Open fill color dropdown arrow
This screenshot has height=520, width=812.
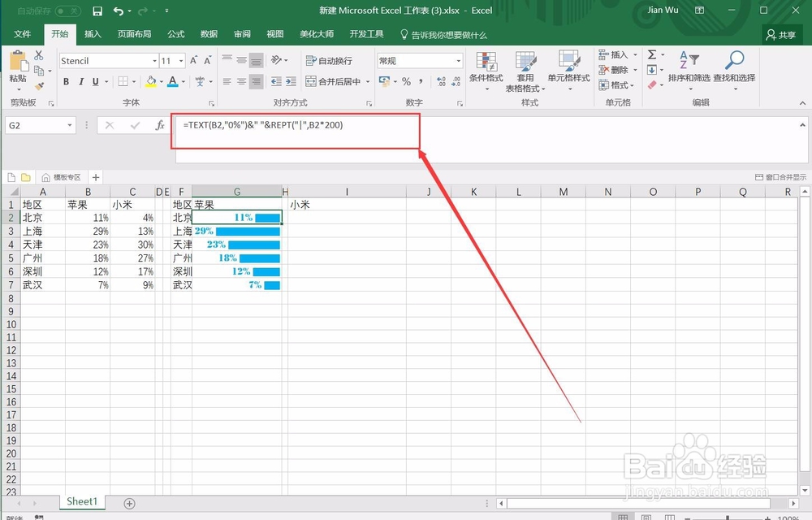161,81
